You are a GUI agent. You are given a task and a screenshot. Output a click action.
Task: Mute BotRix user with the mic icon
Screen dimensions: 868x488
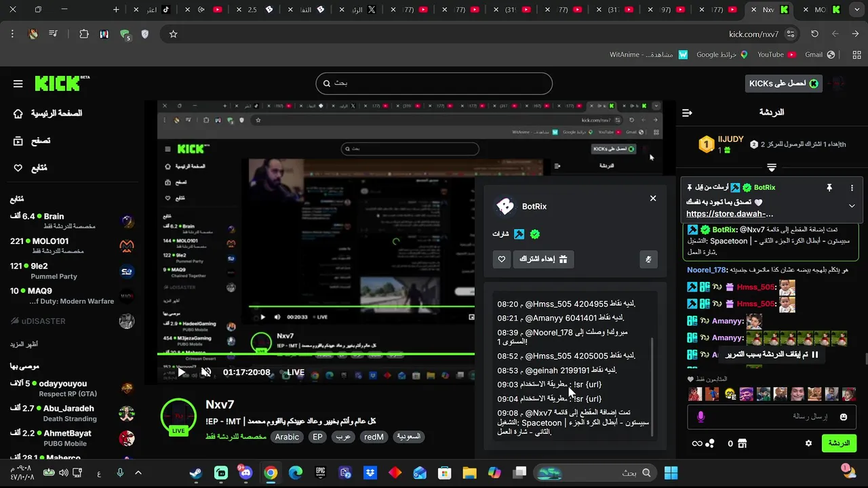[648, 259]
